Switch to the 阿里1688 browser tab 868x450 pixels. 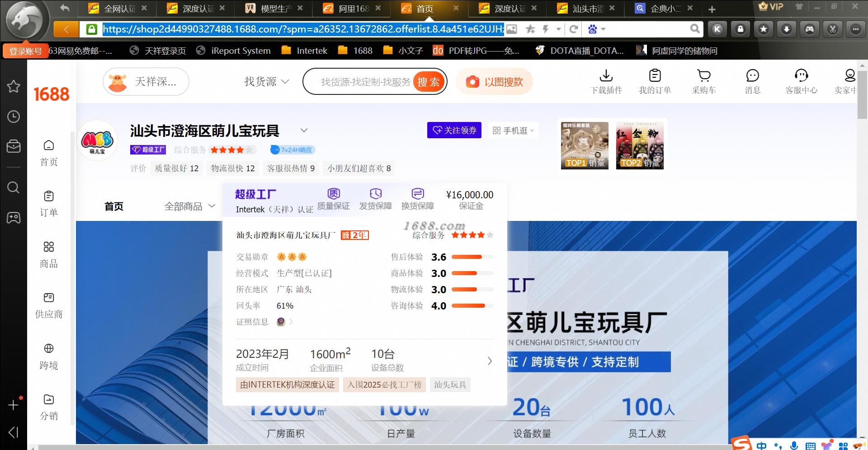tap(352, 8)
